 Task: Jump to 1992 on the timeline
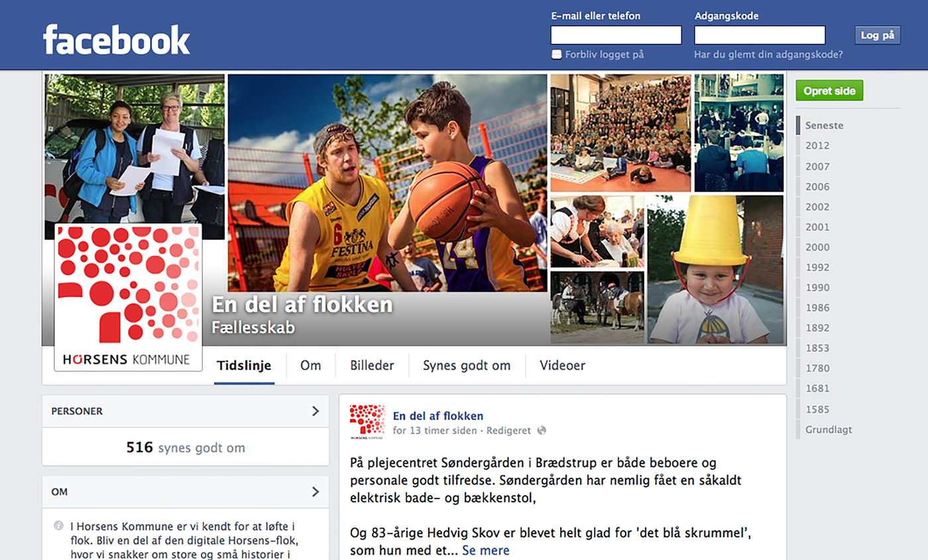tap(817, 268)
